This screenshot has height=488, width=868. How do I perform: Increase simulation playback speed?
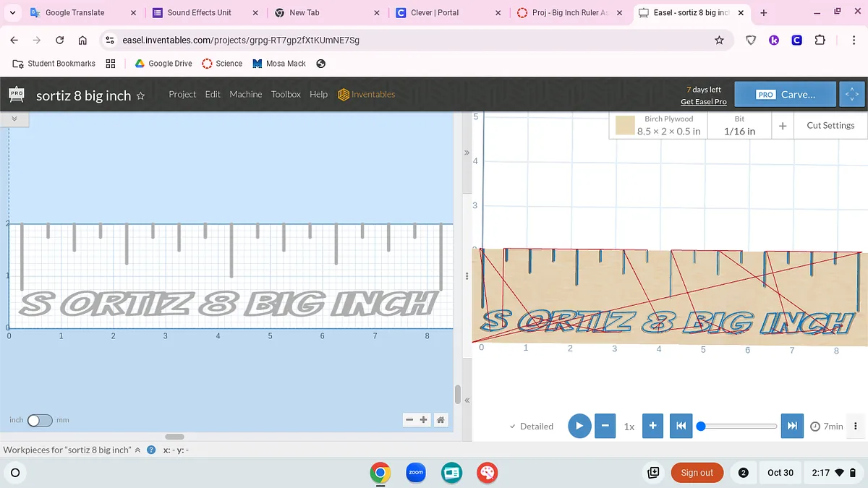click(652, 426)
